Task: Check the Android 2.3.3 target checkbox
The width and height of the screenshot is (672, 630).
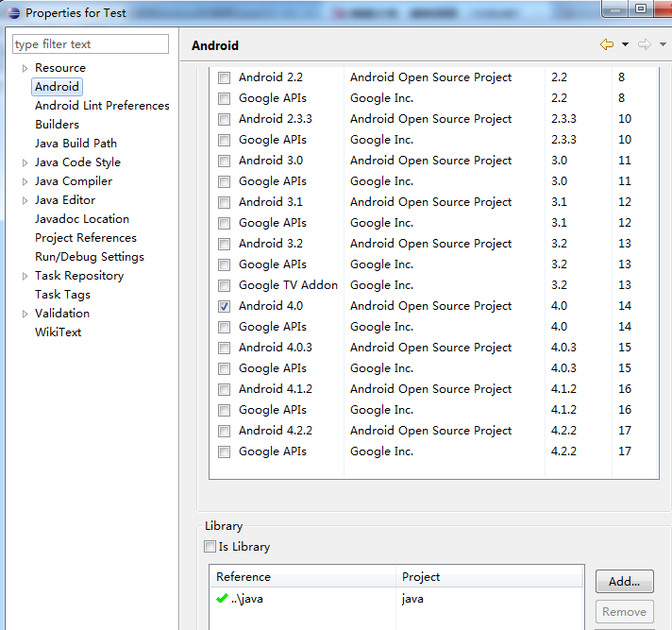Action: tap(224, 119)
